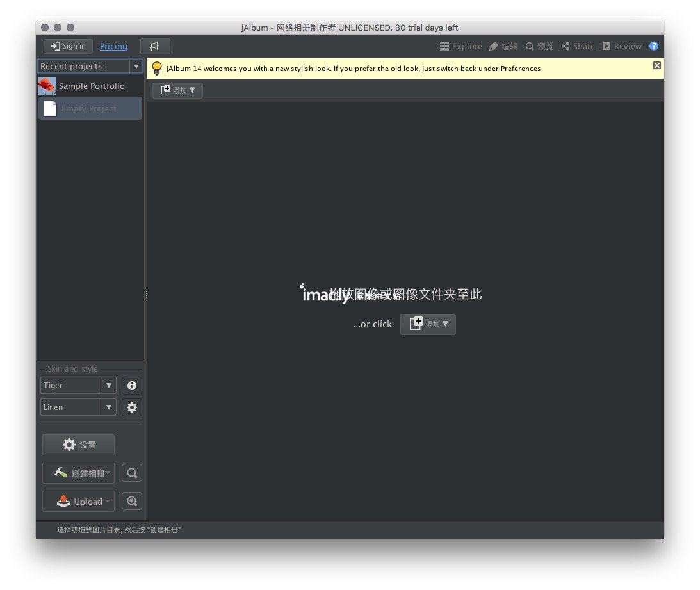Show skin info icon
Image resolution: width=700 pixels, height=590 pixels.
coord(132,386)
